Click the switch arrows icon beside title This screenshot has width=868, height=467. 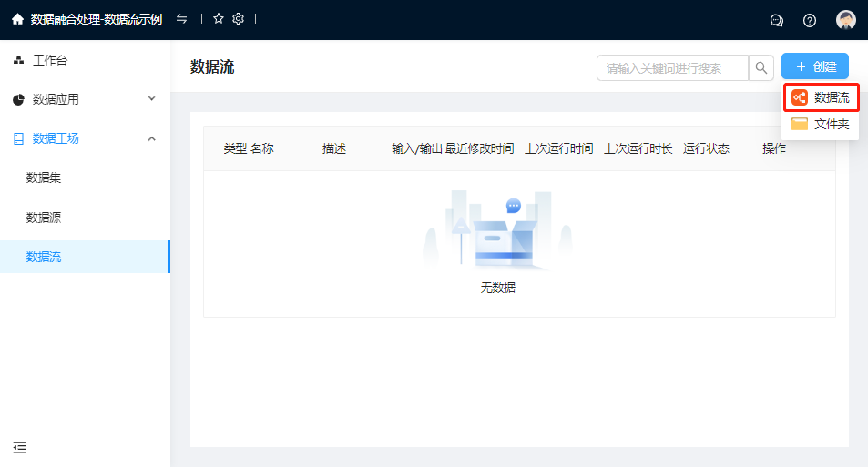(182, 19)
